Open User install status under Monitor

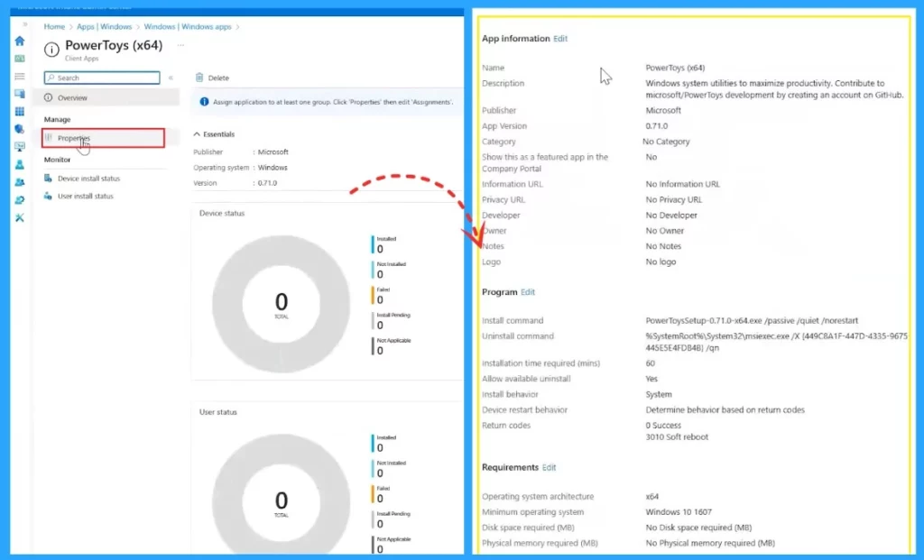pyautogui.click(x=86, y=196)
